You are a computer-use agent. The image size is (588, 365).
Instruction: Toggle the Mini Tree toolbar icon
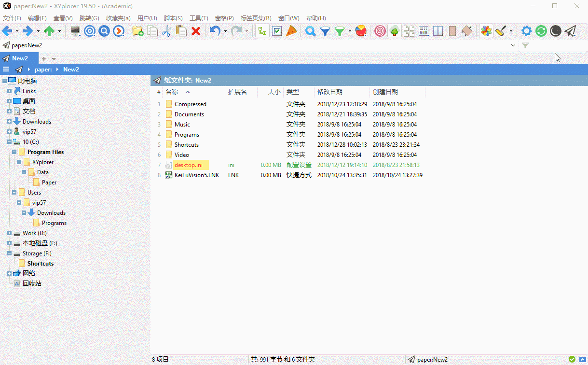pyautogui.click(x=396, y=30)
